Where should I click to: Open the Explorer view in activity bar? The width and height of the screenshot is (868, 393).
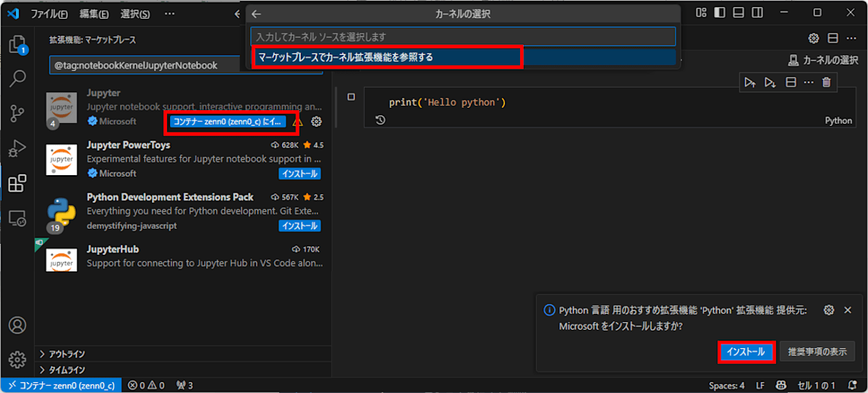(x=17, y=45)
